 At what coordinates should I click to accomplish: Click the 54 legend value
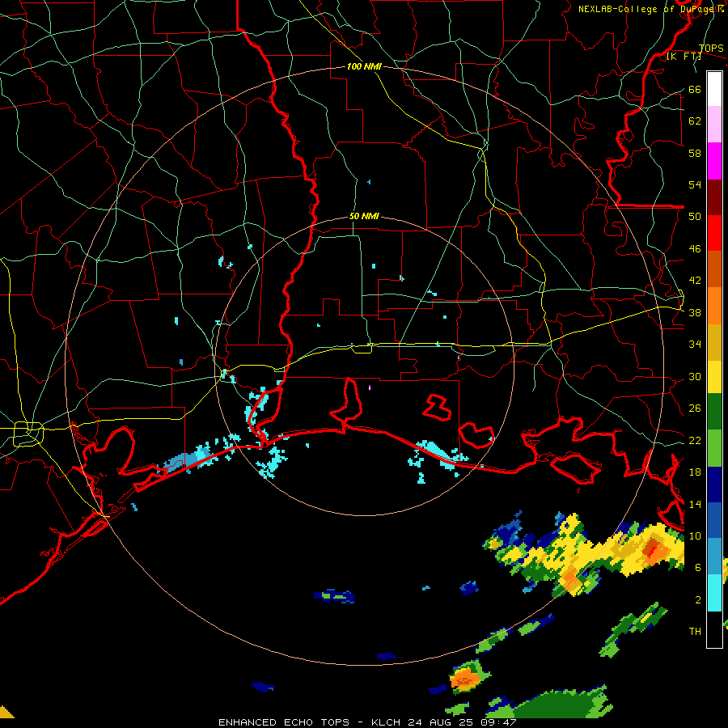coord(695,184)
